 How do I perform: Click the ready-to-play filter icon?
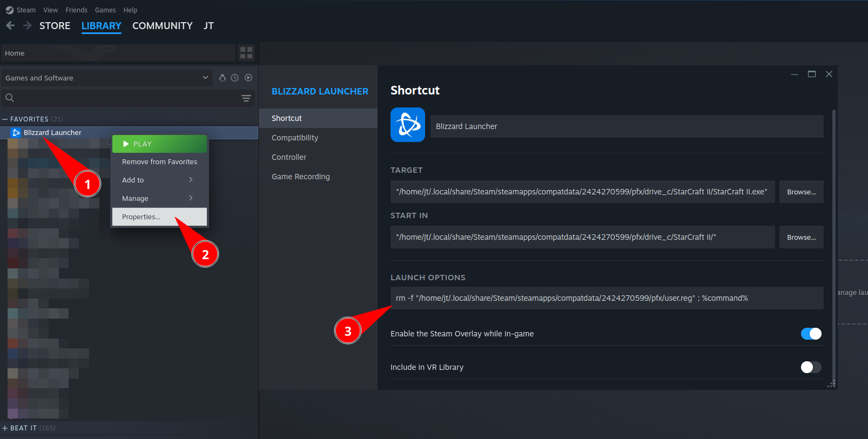tap(248, 78)
